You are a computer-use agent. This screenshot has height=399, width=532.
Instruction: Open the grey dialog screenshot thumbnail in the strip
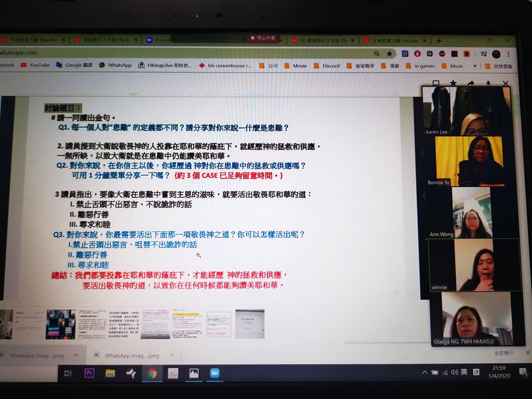pos(250,324)
